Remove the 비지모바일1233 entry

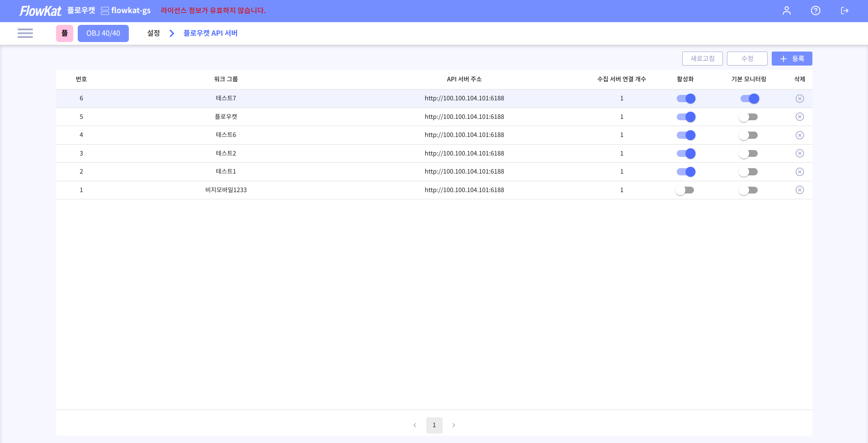[x=799, y=190]
